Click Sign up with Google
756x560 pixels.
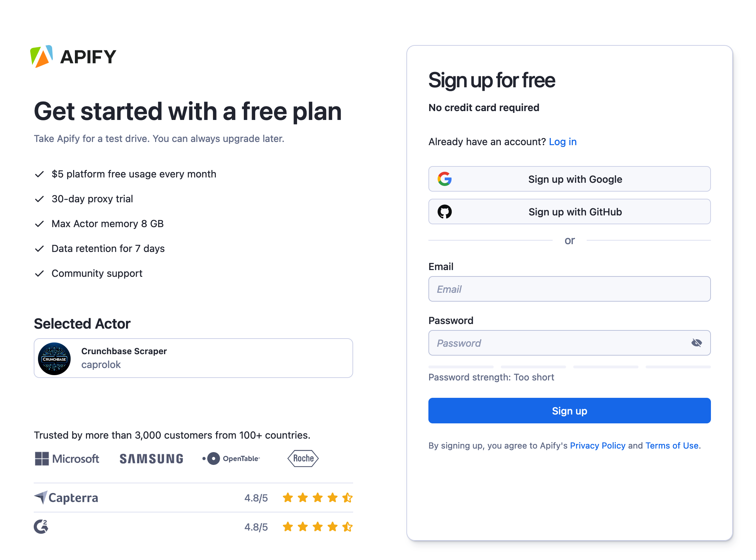(570, 179)
